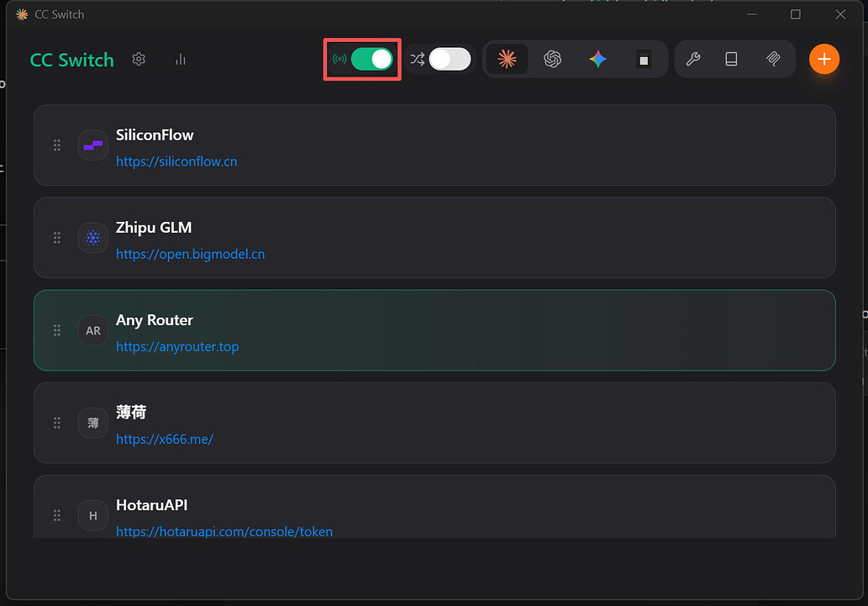Viewport: 868px width, 606px height.
Task: Select the SiliconFlow provider name
Action: (155, 135)
